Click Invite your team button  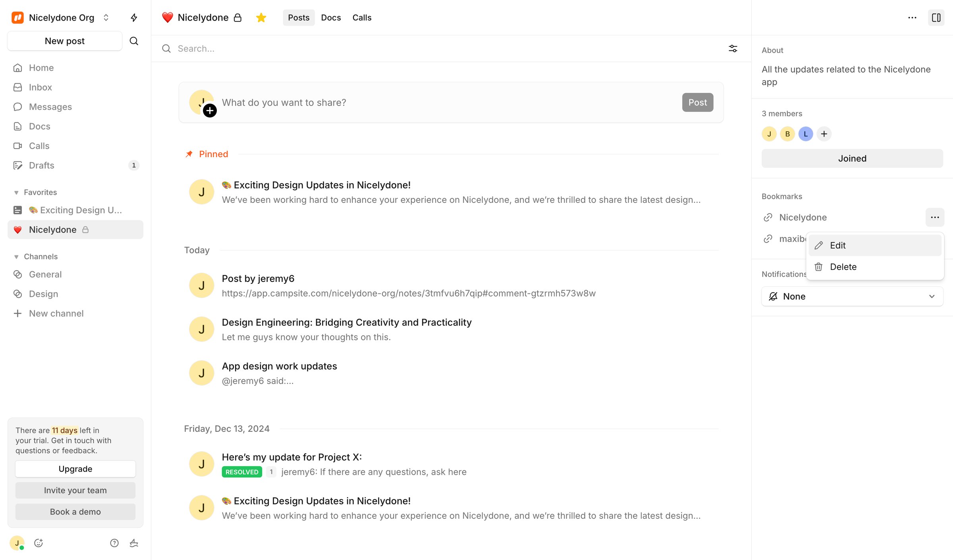click(75, 490)
